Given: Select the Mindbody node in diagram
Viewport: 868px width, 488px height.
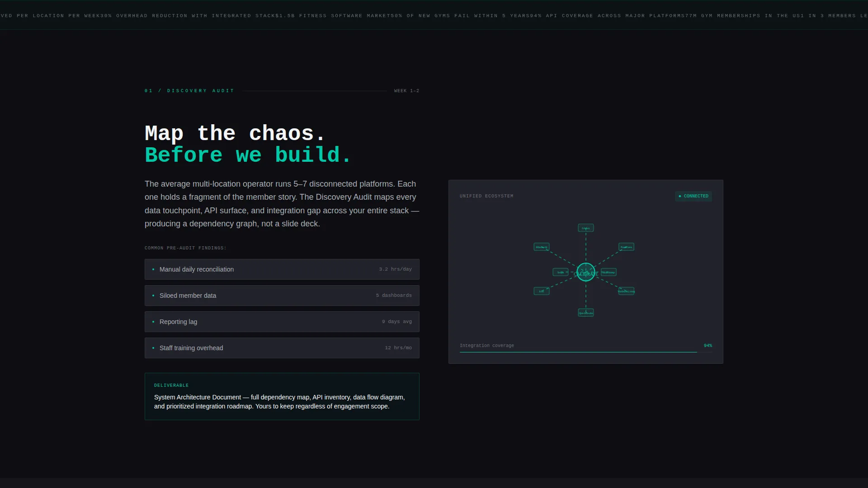Looking at the screenshot, I should tap(542, 247).
